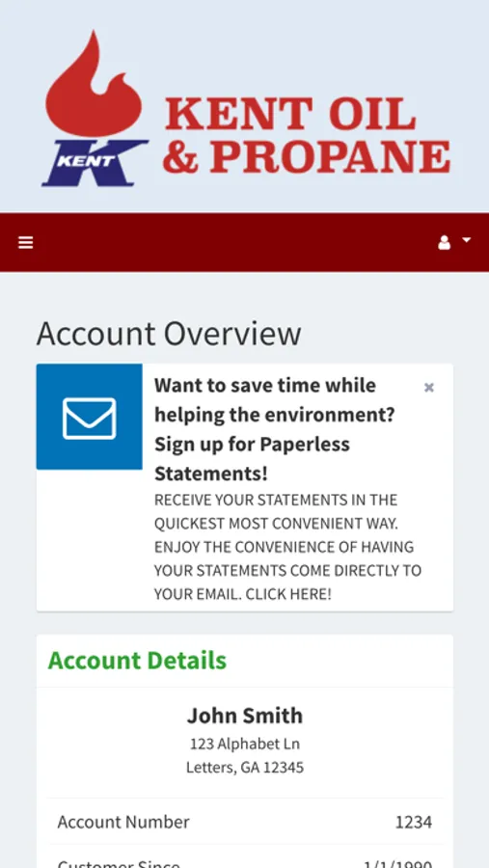
Task: Click the account number value 1234
Action: tap(414, 822)
